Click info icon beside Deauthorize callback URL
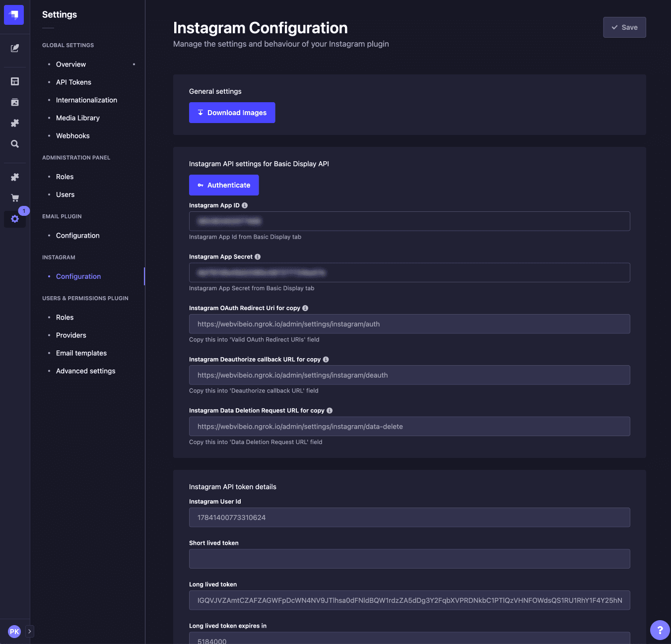 click(x=326, y=359)
